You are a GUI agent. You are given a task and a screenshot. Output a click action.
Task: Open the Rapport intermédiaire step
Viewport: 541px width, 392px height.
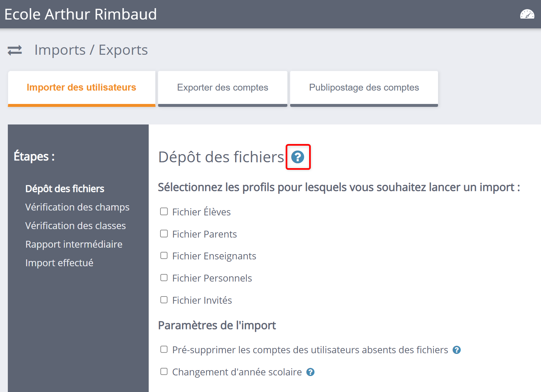[x=74, y=244]
